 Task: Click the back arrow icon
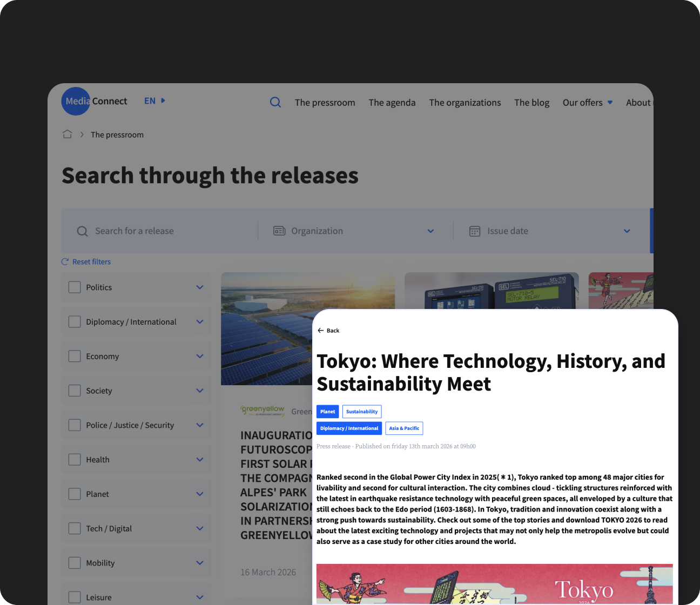(321, 331)
